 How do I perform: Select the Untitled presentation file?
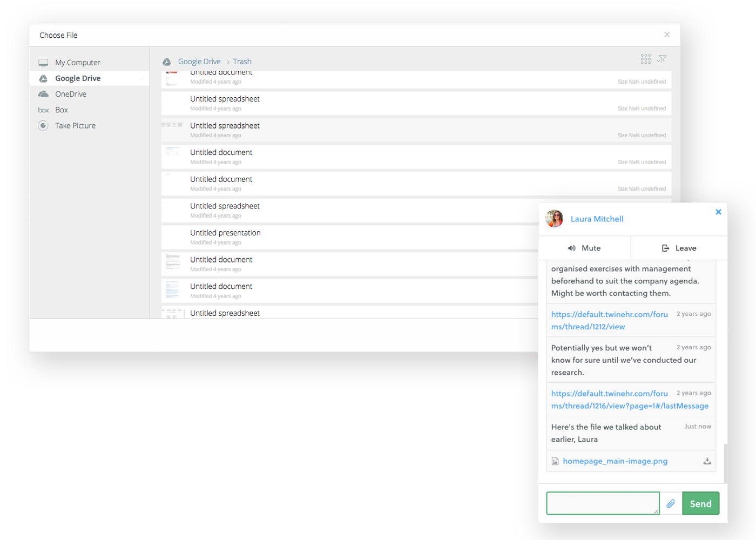[x=225, y=233]
